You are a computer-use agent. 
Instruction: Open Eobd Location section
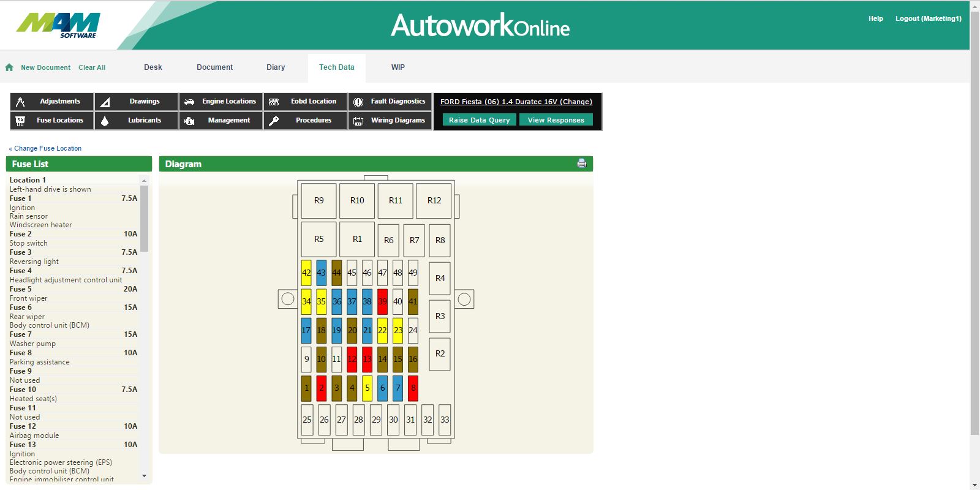pyautogui.click(x=306, y=102)
